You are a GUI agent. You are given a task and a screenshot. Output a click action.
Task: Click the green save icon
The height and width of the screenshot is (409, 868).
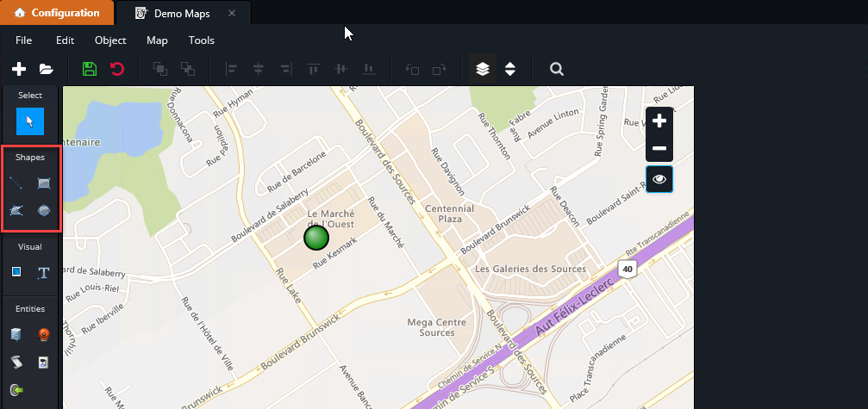point(89,69)
